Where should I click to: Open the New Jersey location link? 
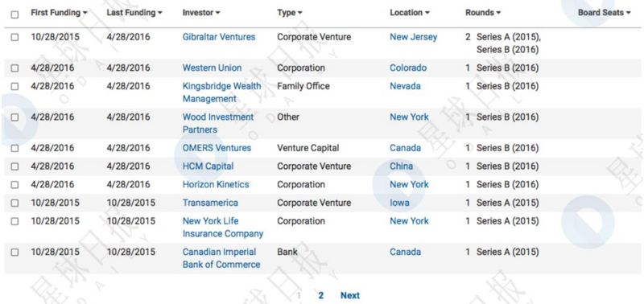[414, 37]
